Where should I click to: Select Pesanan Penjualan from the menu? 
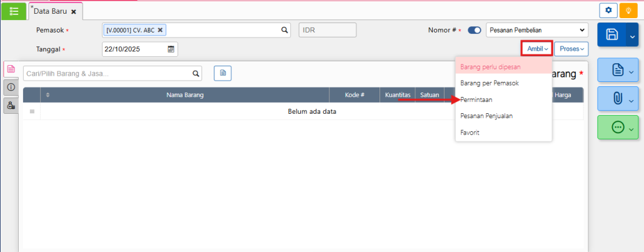[x=486, y=116]
